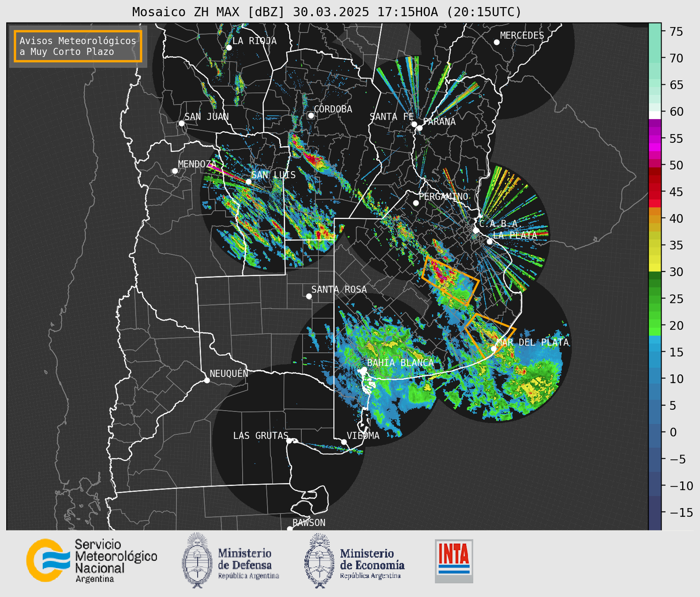Click the intense red radar echo south of Córdoba
Viewport: 700px width, 597px height.
click(x=314, y=159)
